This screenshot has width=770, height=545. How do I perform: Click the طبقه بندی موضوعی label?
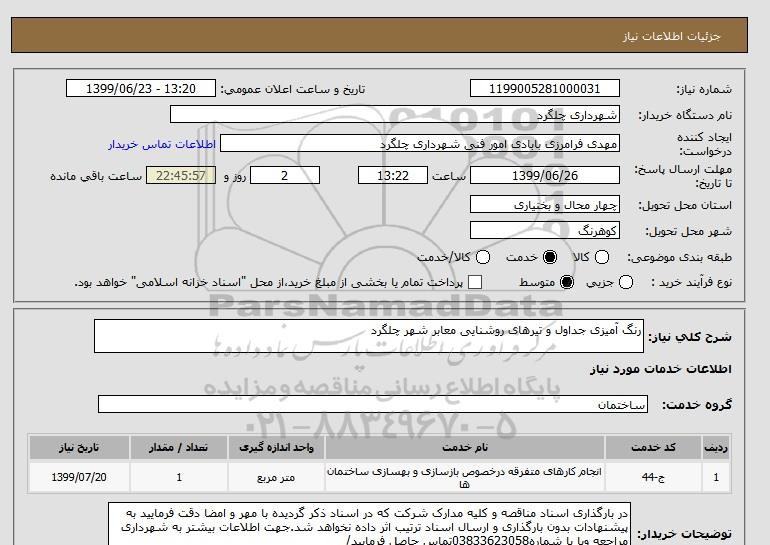679,257
